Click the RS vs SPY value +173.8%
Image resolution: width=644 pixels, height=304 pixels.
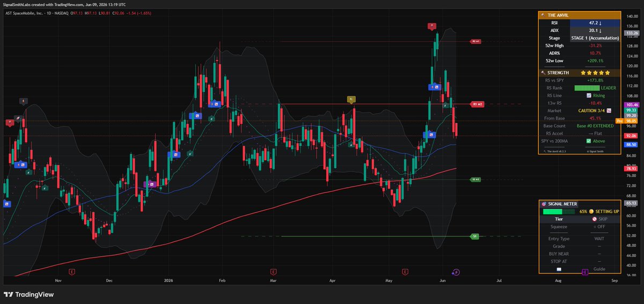click(595, 80)
